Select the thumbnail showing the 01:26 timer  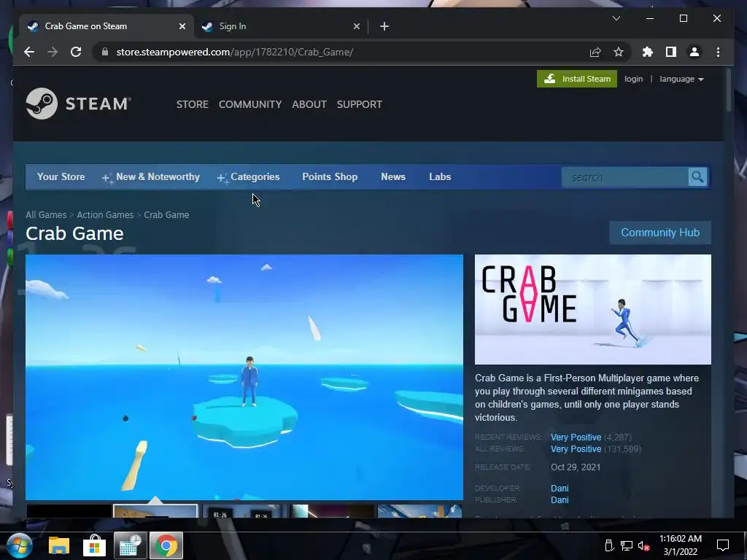click(x=244, y=511)
